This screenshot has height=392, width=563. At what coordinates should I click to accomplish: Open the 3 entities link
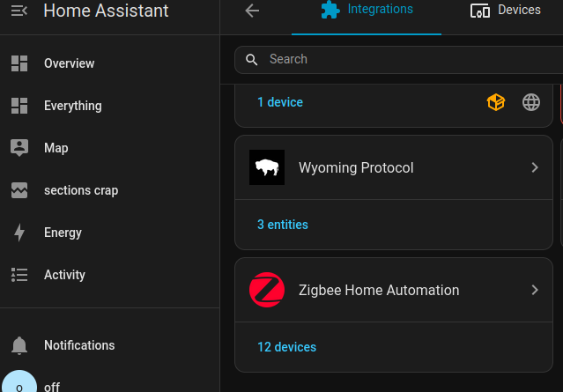[283, 225]
